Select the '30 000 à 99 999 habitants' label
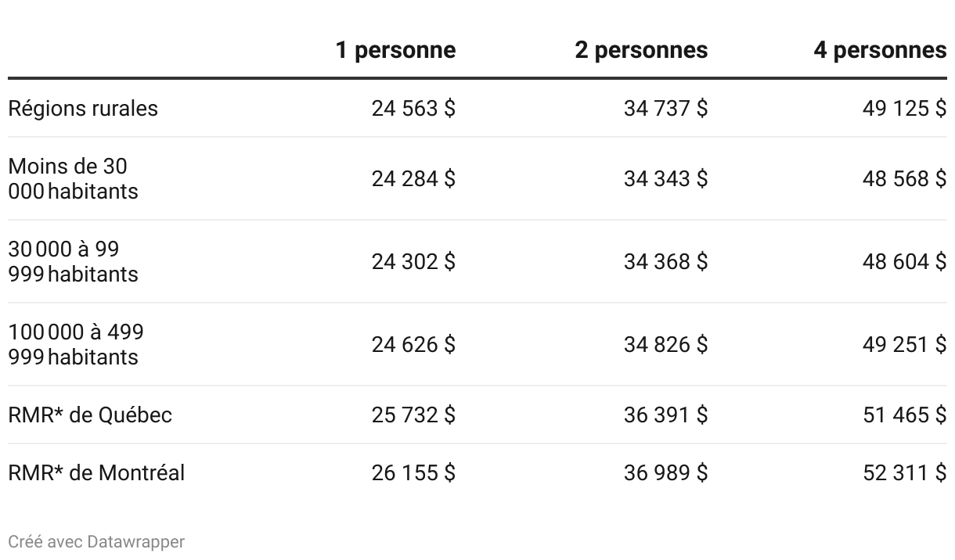Image resolution: width=955 pixels, height=560 pixels. tap(73, 262)
